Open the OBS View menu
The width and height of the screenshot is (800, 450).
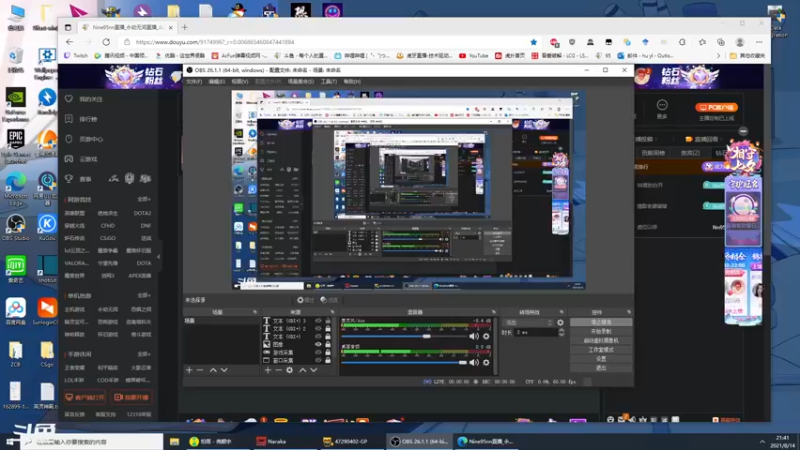click(240, 82)
